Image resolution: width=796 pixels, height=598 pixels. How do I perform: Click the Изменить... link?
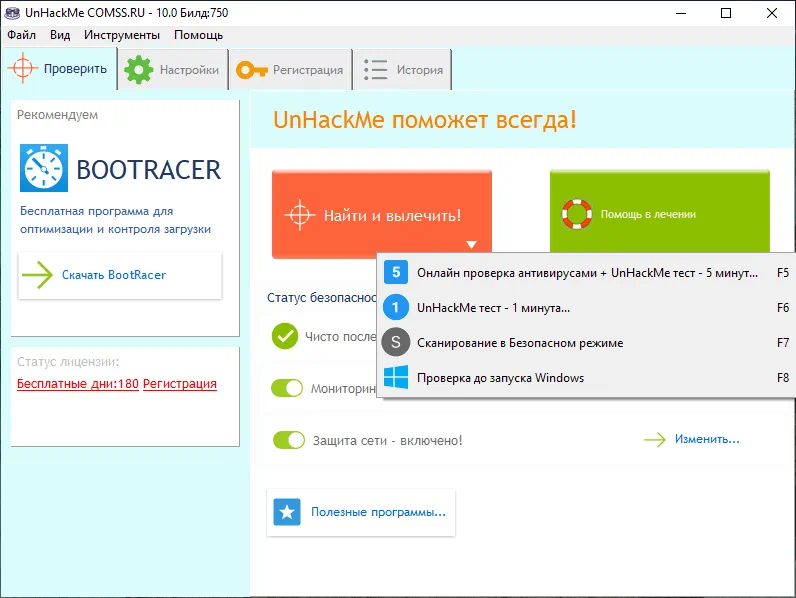[707, 439]
